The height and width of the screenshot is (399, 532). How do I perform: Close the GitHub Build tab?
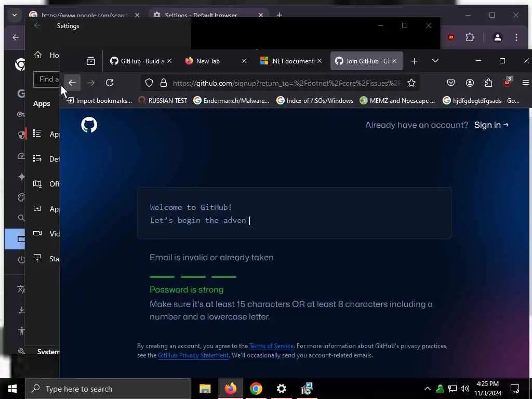(169, 61)
